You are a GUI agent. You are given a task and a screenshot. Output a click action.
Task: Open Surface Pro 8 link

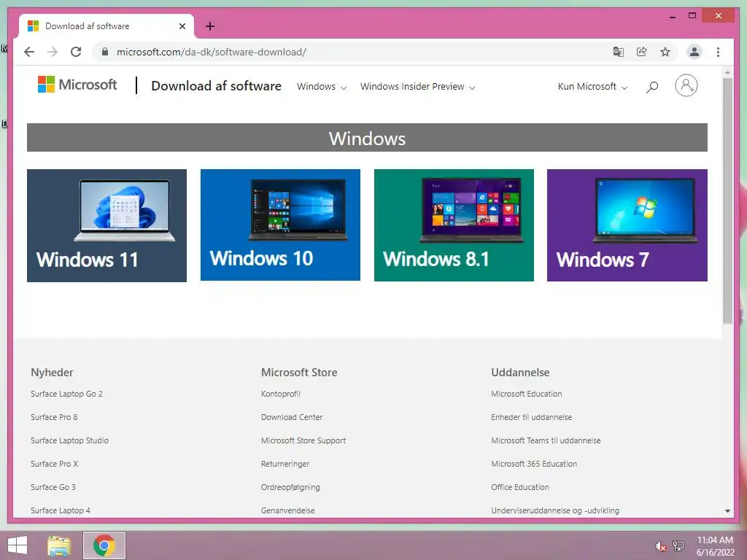pos(54,417)
